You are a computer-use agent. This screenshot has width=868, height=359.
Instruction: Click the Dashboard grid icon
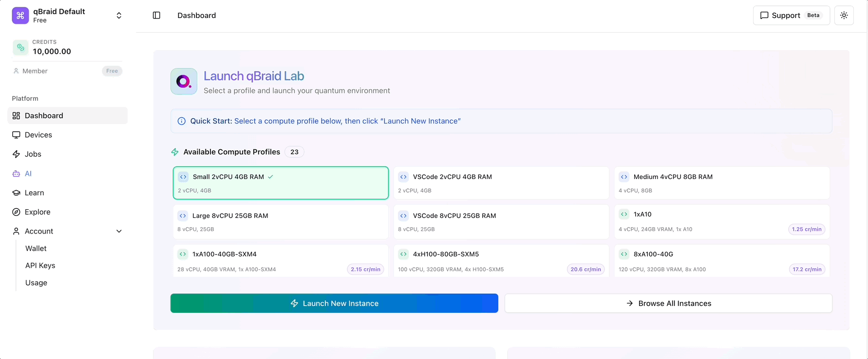tap(16, 116)
